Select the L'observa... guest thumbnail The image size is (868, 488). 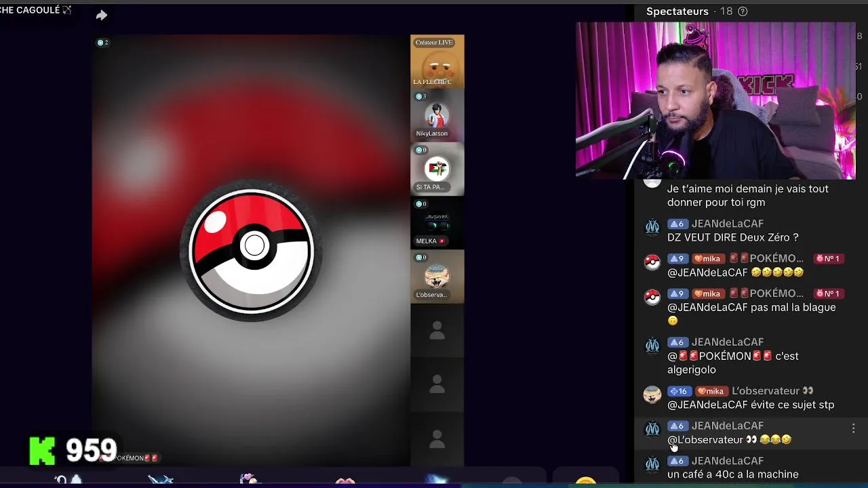coord(437,276)
